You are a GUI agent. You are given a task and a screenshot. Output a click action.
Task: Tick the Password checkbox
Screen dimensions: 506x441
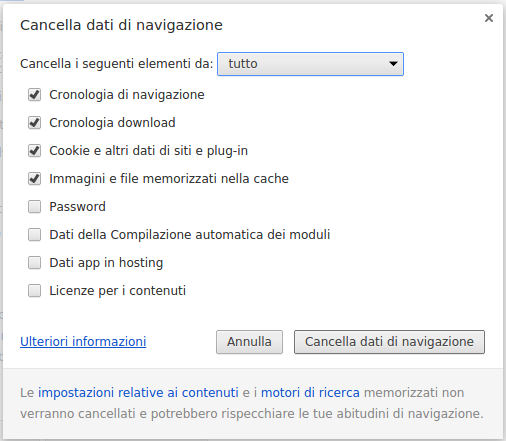click(x=35, y=207)
